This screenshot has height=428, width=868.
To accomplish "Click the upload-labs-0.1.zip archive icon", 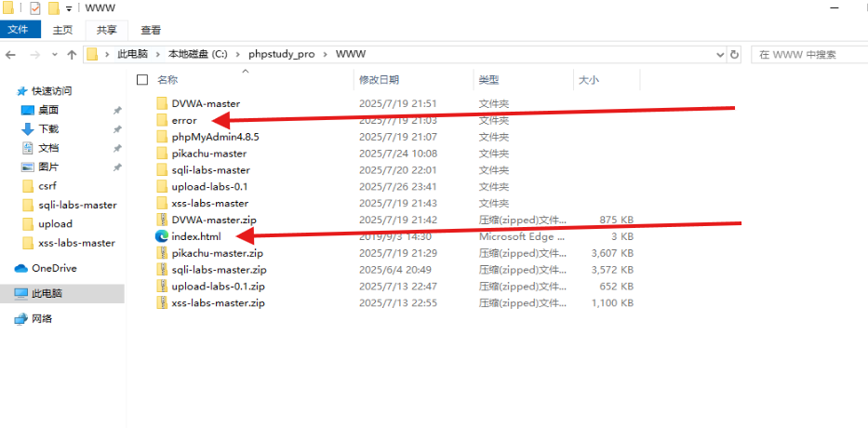I will (x=162, y=287).
